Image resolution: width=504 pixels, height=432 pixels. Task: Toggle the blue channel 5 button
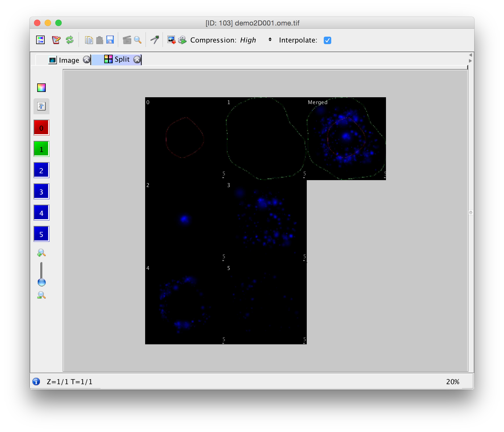[41, 234]
